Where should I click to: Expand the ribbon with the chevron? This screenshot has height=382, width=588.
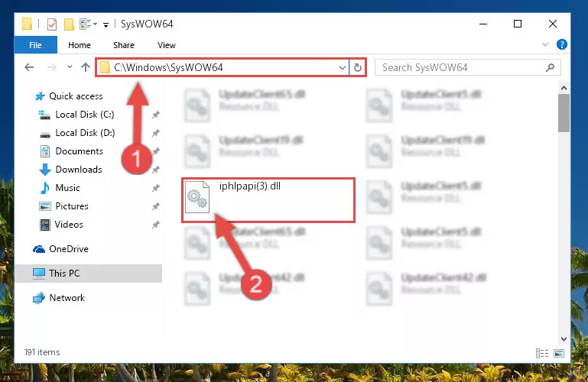pyautogui.click(x=545, y=44)
